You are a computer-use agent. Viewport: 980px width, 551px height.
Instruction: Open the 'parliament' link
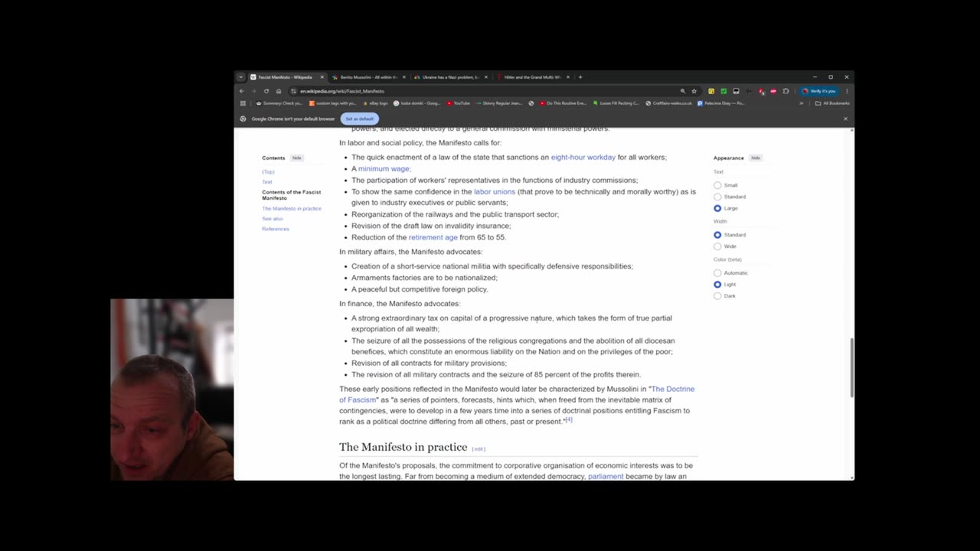pos(606,477)
